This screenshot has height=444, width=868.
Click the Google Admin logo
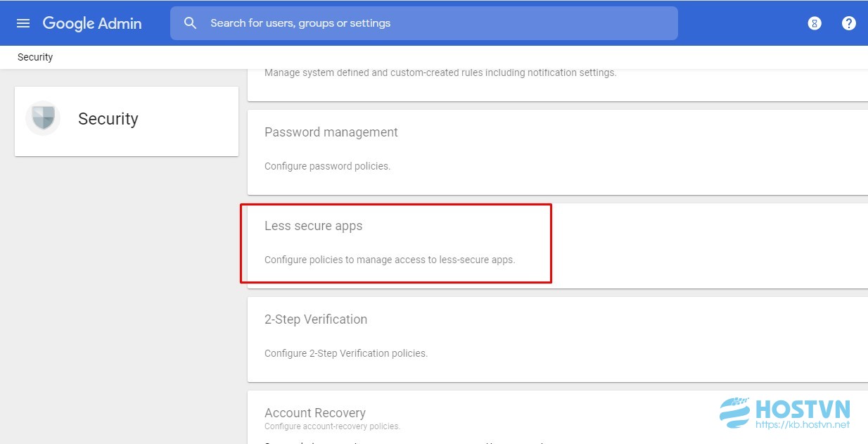pos(92,23)
